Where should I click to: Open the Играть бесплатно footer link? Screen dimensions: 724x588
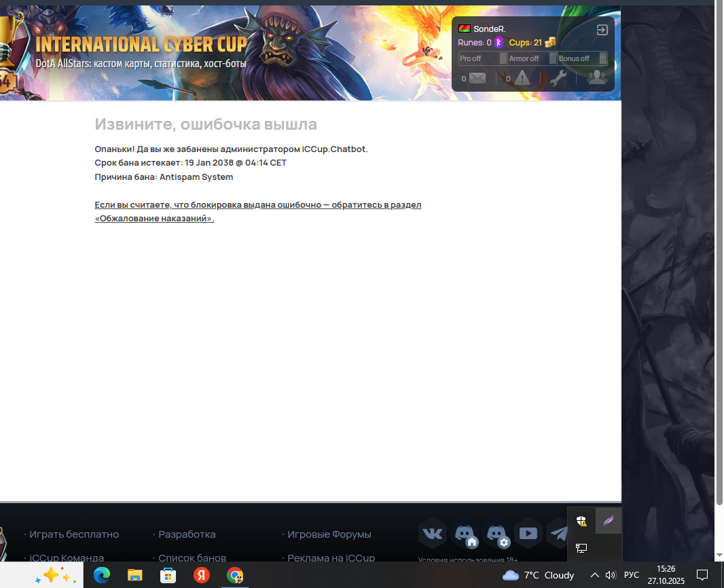point(74,534)
